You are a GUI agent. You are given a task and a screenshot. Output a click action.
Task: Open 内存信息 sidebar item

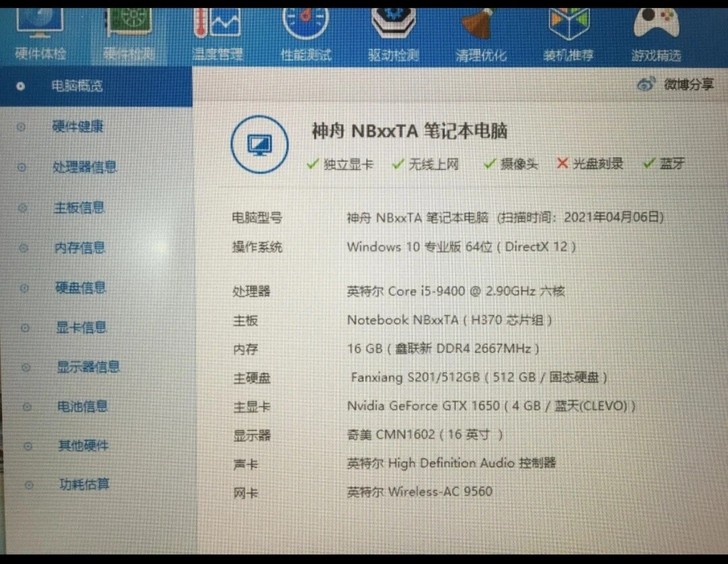point(79,247)
